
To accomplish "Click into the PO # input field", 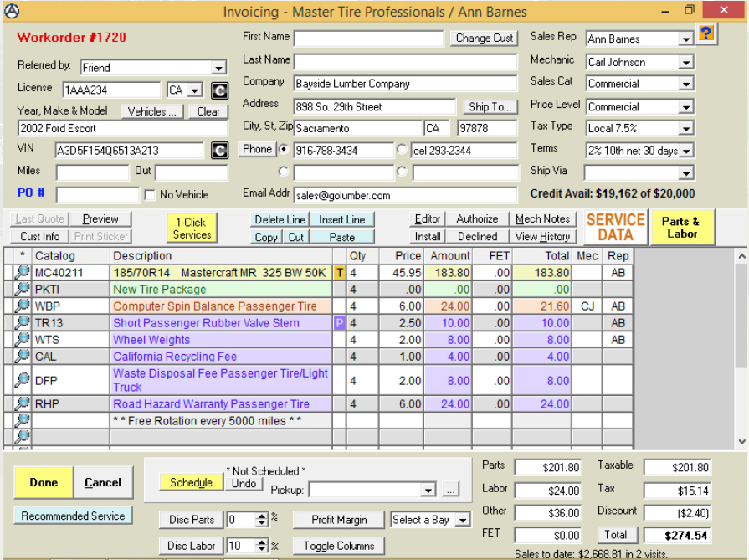I will coord(98,195).
